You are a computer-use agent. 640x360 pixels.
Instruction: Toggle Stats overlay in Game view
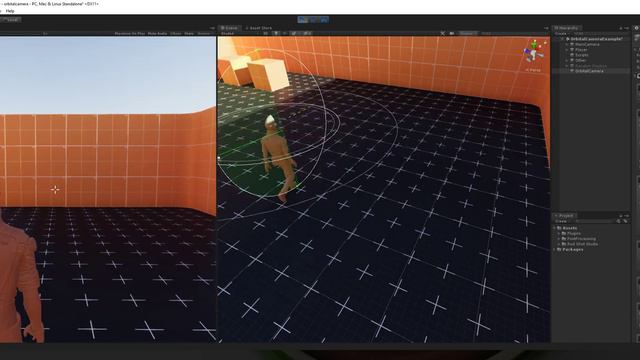tap(189, 33)
